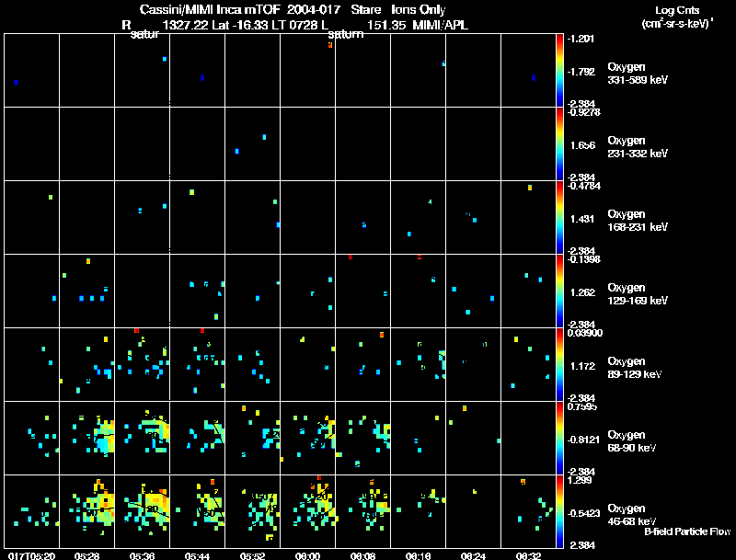Click the '-0.5423' colorbar value
Image resolution: width=736 pixels, height=560 pixels.
coord(583,514)
